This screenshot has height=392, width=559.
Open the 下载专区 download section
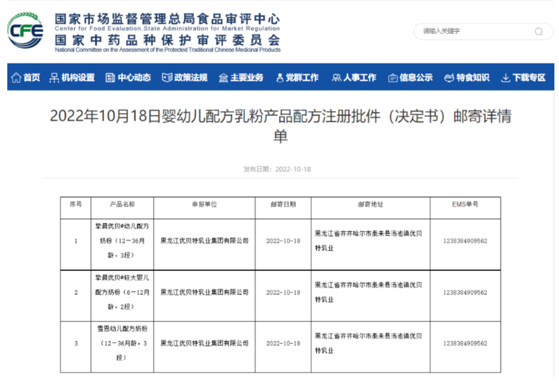pyautogui.click(x=523, y=77)
